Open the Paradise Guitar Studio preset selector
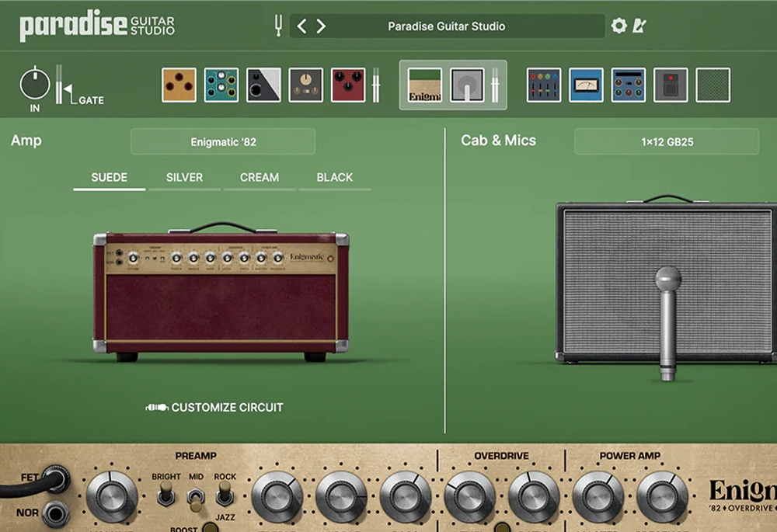The height and width of the screenshot is (532, 777). point(447,26)
